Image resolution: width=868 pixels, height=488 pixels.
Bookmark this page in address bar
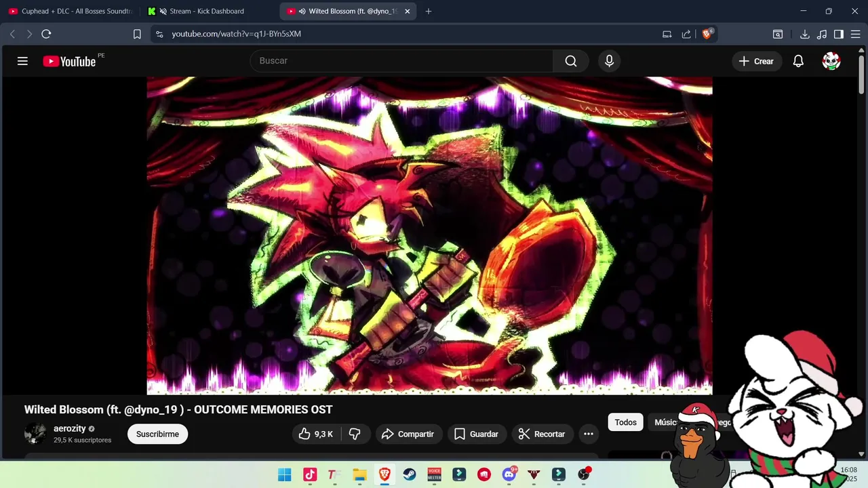[137, 34]
